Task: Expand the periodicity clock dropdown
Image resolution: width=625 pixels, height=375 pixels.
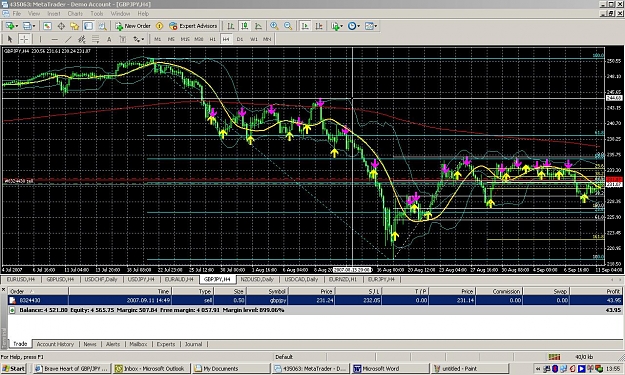Action: pyautogui.click(x=354, y=26)
